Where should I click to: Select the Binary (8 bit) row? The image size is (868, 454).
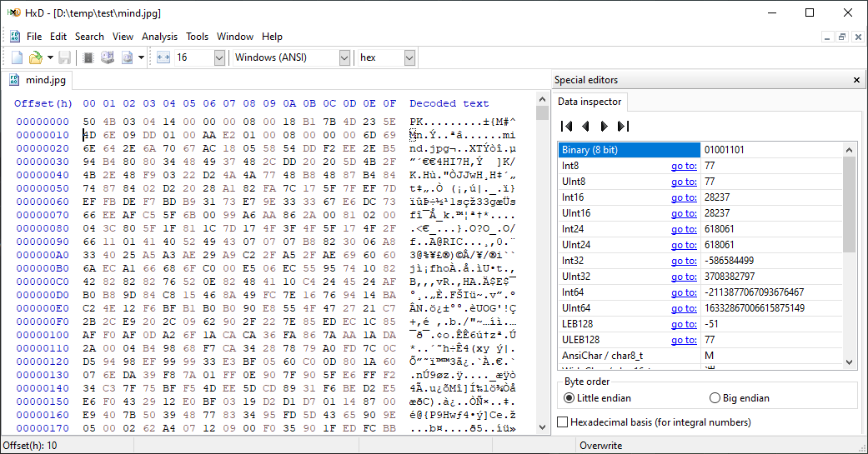click(700, 150)
